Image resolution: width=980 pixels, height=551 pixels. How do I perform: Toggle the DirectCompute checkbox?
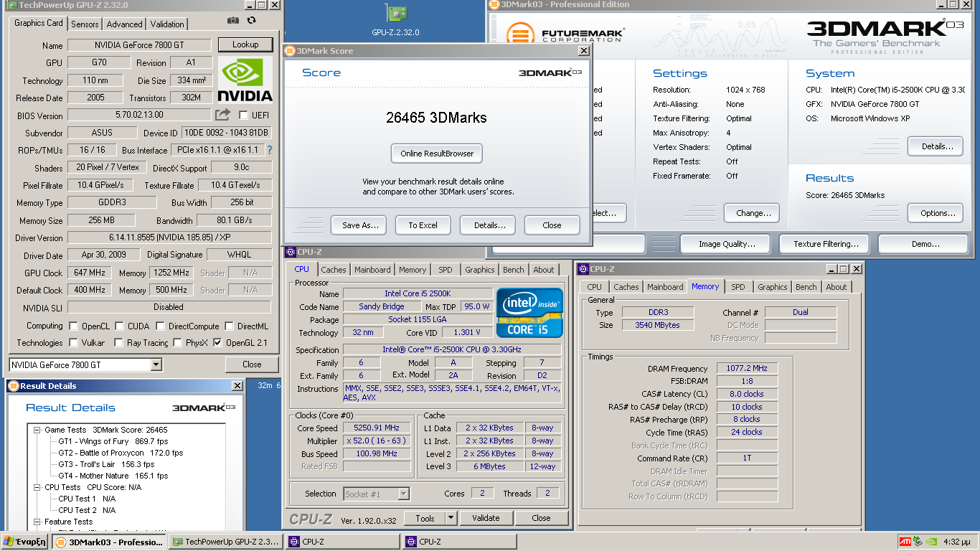[159, 326]
